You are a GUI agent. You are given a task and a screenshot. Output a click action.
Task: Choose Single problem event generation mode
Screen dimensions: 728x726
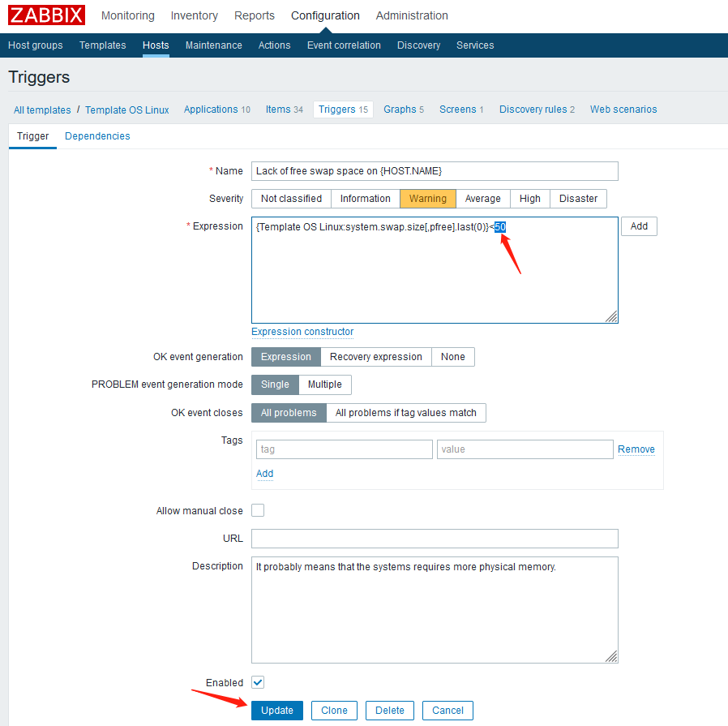(x=275, y=384)
